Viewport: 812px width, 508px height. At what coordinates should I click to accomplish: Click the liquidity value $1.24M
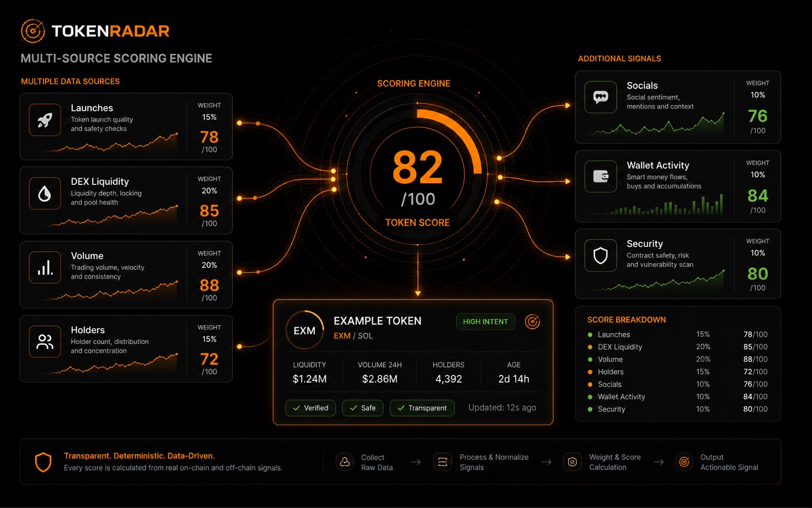[310, 379]
